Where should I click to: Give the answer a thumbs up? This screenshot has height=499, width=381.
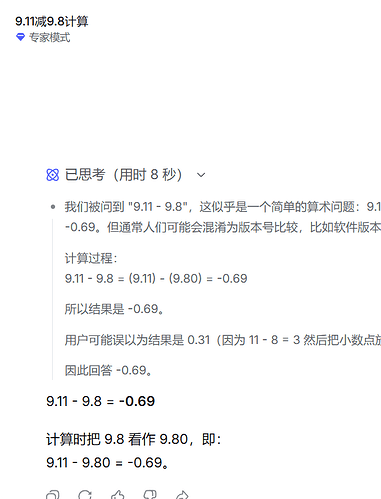118,495
